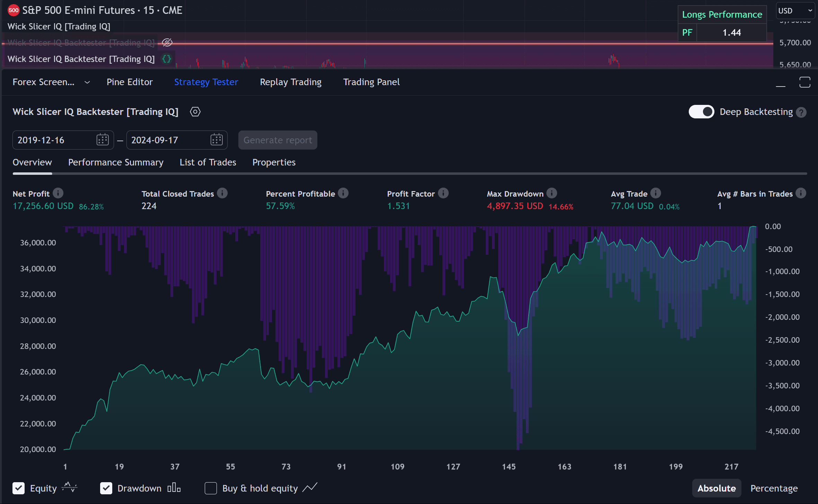Select the Overview tab

click(x=32, y=162)
